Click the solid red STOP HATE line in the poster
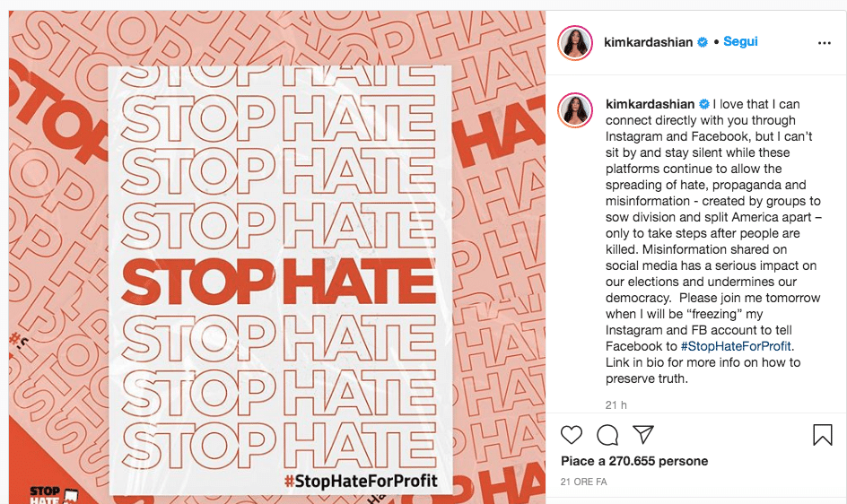The width and height of the screenshot is (847, 504). (279, 282)
